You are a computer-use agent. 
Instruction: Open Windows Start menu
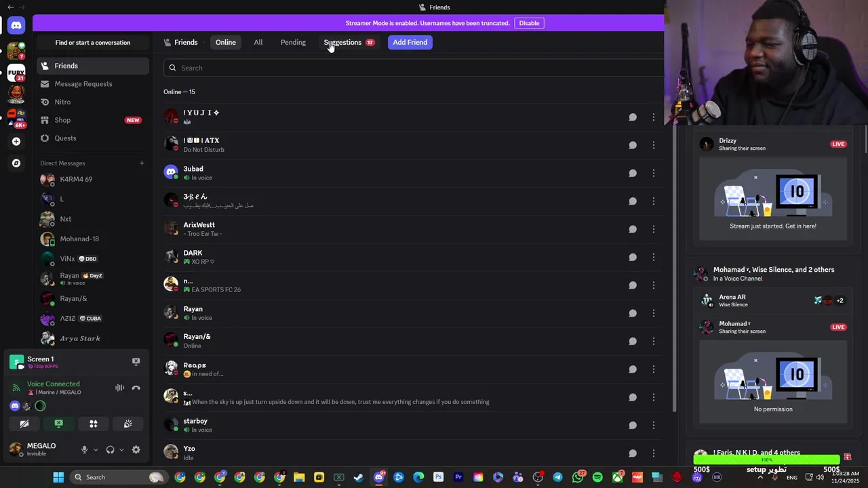[x=58, y=477]
